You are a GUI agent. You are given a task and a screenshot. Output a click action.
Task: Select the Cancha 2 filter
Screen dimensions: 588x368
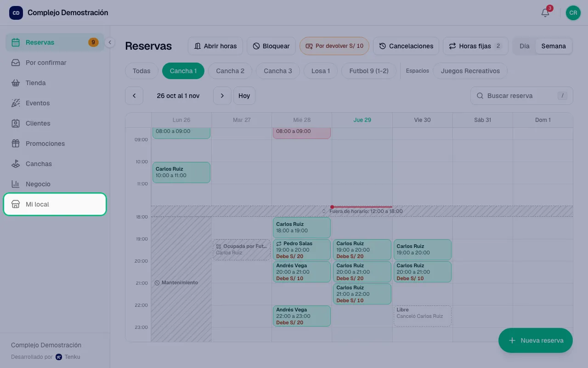[x=230, y=71]
